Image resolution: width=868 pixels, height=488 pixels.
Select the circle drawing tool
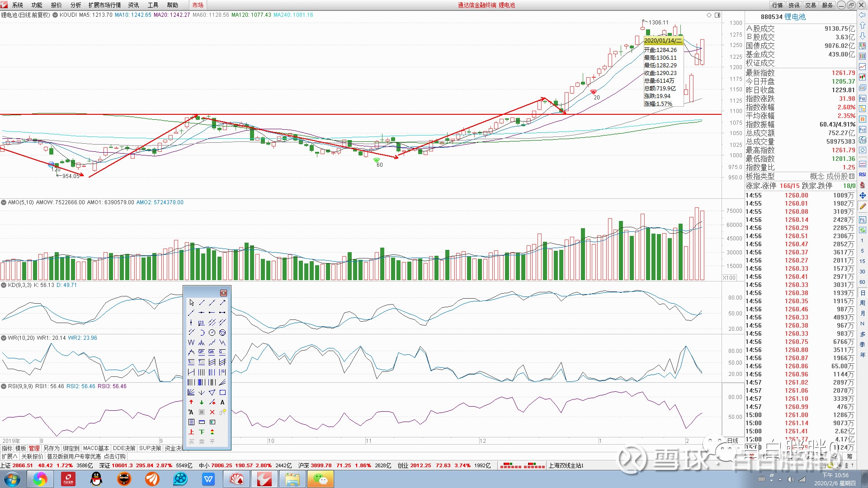tap(212, 333)
